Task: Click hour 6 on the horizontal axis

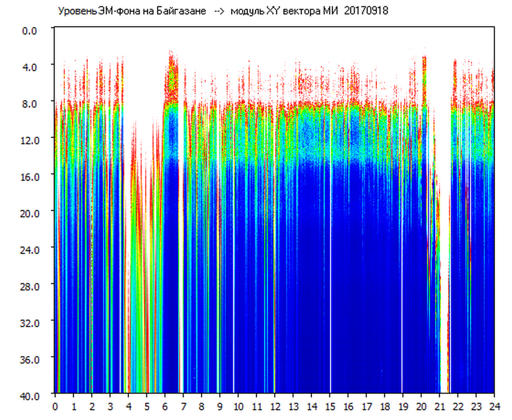Action: (165, 406)
